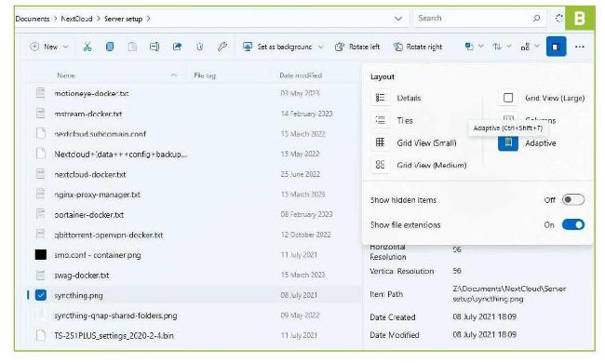Click file icon of TS-251PLUS_settings bin
The width and height of the screenshot is (605, 364).
point(41,335)
